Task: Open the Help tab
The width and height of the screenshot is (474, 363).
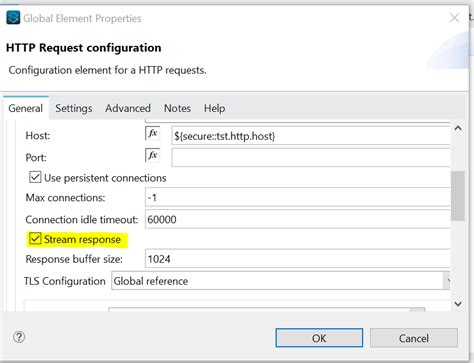Action: coord(214,108)
